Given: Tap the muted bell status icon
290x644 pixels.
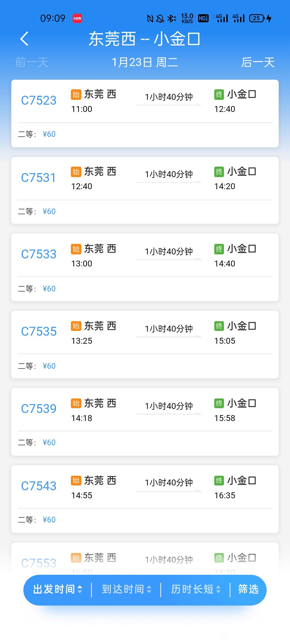Looking at the screenshot, I should click(160, 19).
